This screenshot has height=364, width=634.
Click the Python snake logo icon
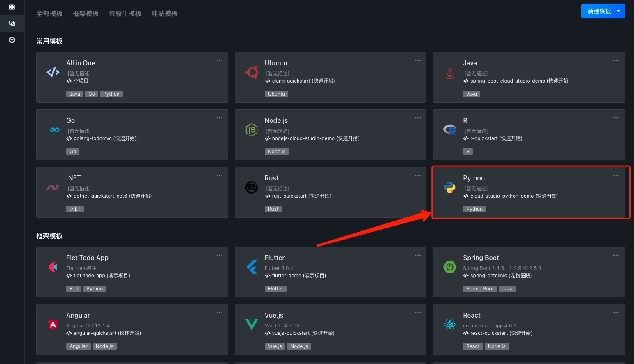point(450,188)
